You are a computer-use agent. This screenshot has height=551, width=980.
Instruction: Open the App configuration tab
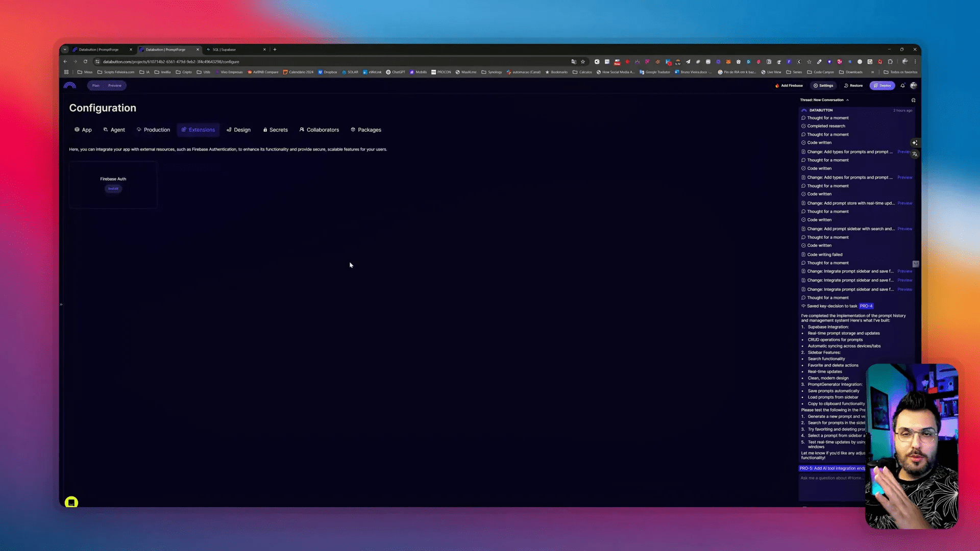pyautogui.click(x=83, y=130)
